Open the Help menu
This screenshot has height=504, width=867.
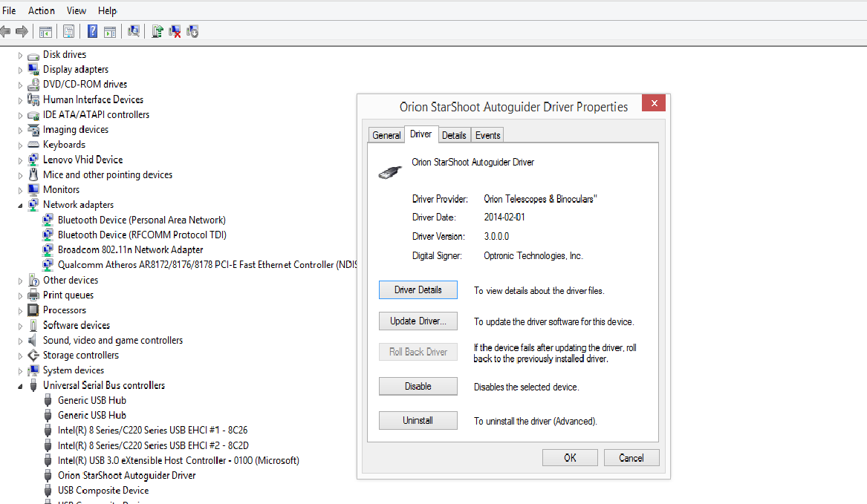107,10
